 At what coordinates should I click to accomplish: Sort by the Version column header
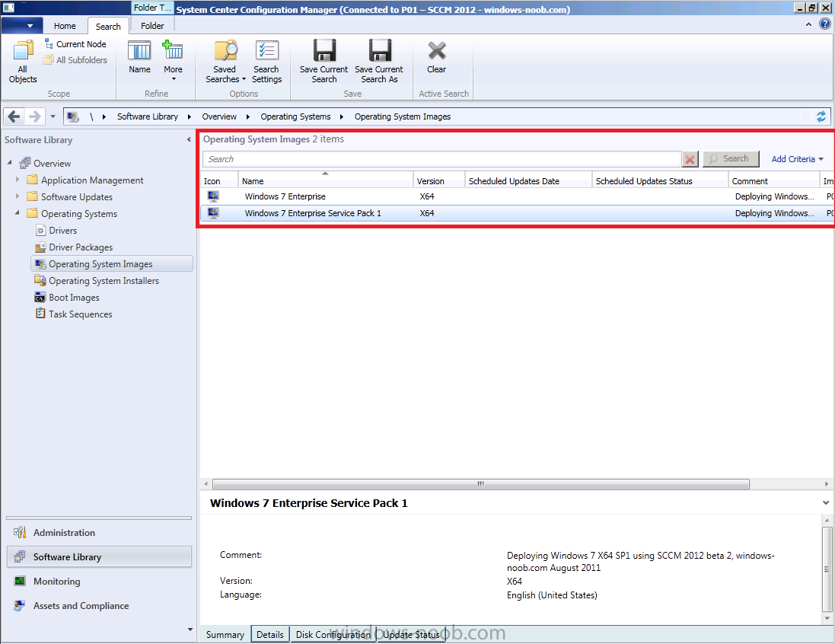coord(438,181)
